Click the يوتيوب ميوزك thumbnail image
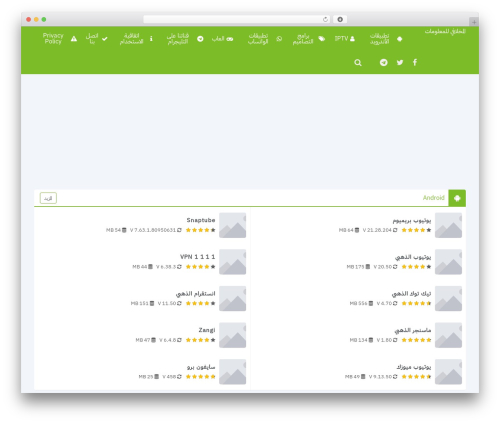Screen dimensions: 500x423 [448, 372]
